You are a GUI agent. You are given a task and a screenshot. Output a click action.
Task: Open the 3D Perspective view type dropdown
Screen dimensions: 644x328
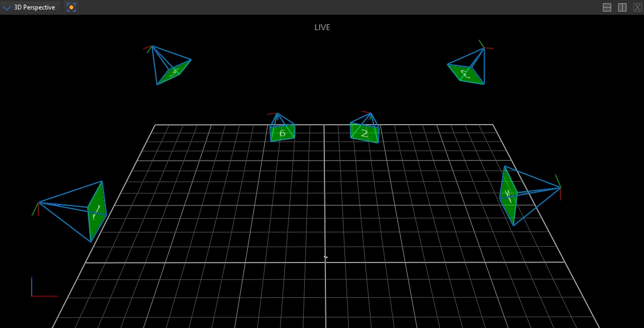point(30,7)
